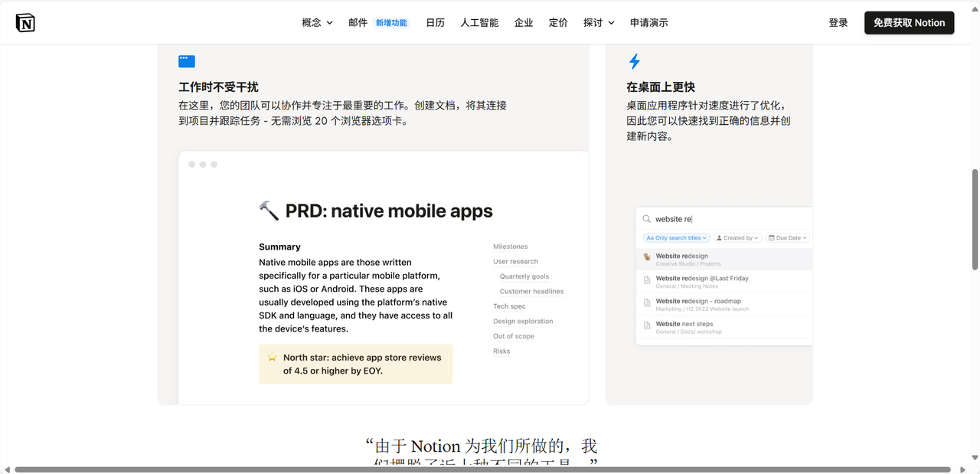Click the Risks outline link

501,351
